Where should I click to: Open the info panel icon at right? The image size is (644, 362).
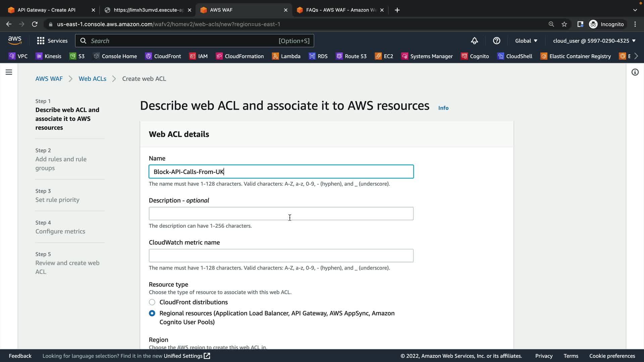coord(635,72)
